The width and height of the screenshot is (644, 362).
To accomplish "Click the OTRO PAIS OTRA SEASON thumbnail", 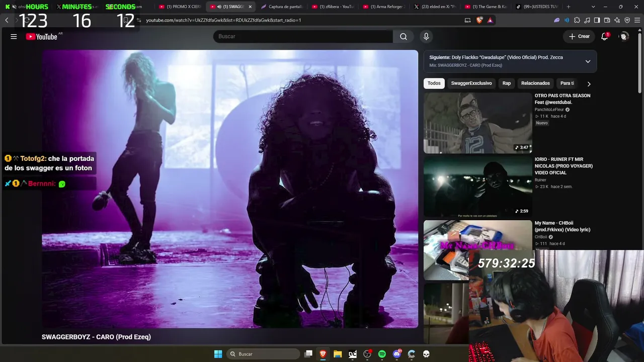I will [477, 123].
